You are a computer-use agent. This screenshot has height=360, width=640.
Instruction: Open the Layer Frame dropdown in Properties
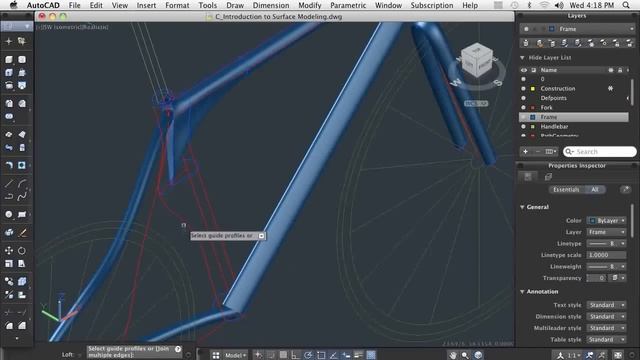(x=607, y=232)
